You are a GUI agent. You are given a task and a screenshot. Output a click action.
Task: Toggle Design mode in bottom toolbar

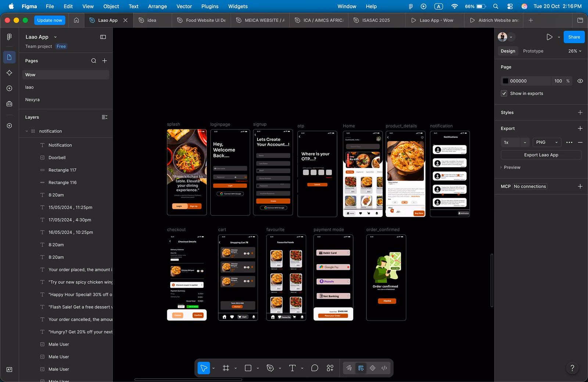click(x=361, y=368)
